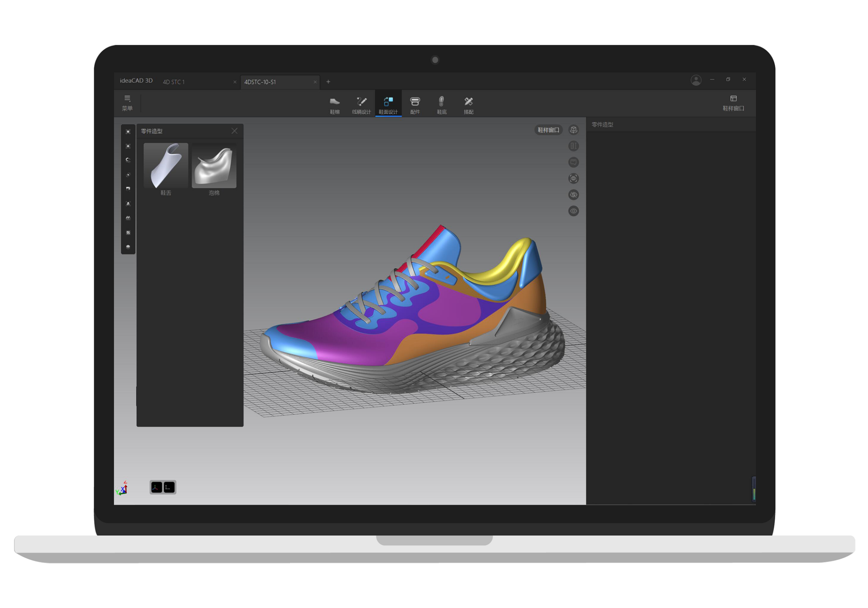Open the user account profile icon

(x=696, y=80)
